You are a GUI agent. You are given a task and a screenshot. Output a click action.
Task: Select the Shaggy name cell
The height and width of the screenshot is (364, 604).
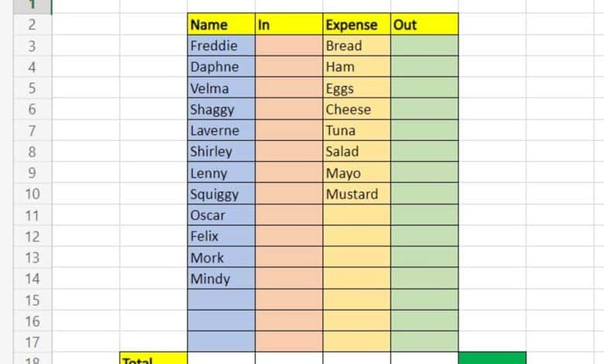pos(221,109)
